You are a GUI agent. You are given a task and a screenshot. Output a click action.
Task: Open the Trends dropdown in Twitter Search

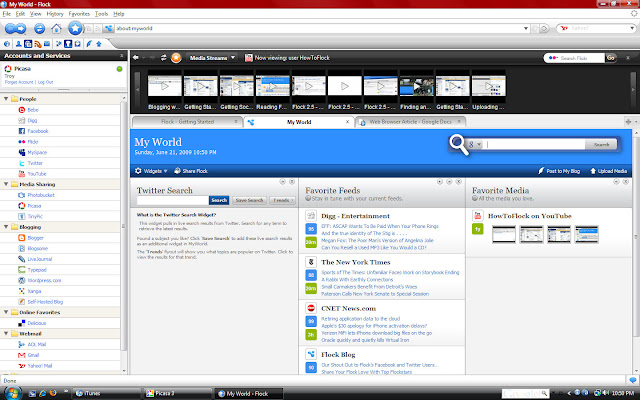[282, 200]
